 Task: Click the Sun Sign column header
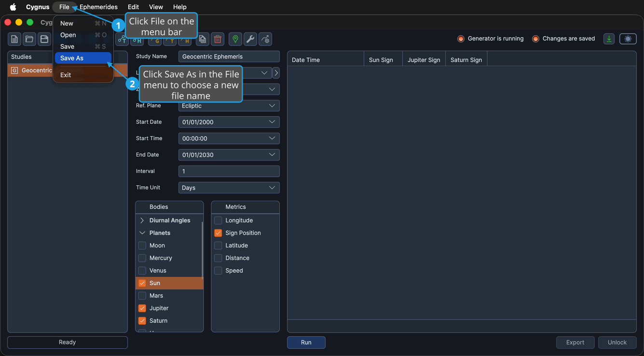(x=383, y=60)
